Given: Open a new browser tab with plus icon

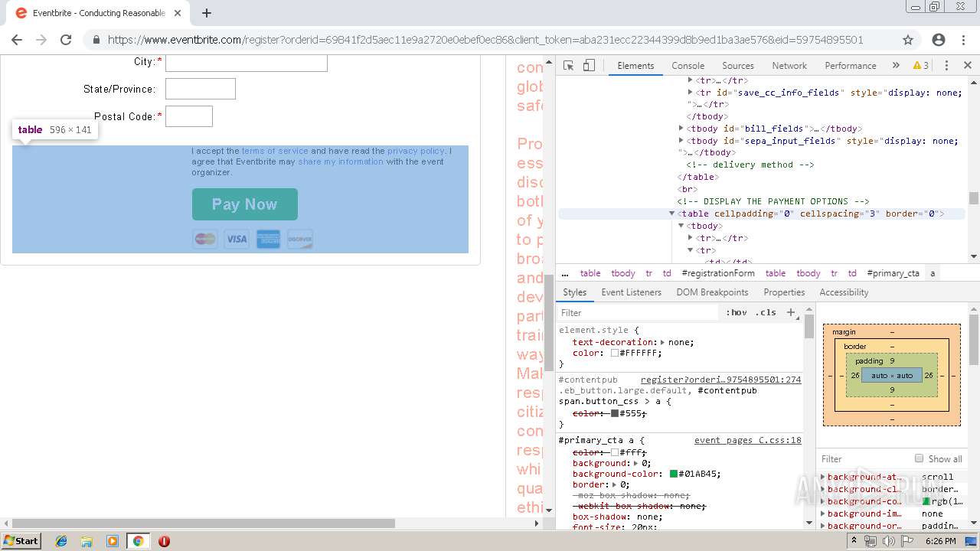Looking at the screenshot, I should (x=207, y=13).
